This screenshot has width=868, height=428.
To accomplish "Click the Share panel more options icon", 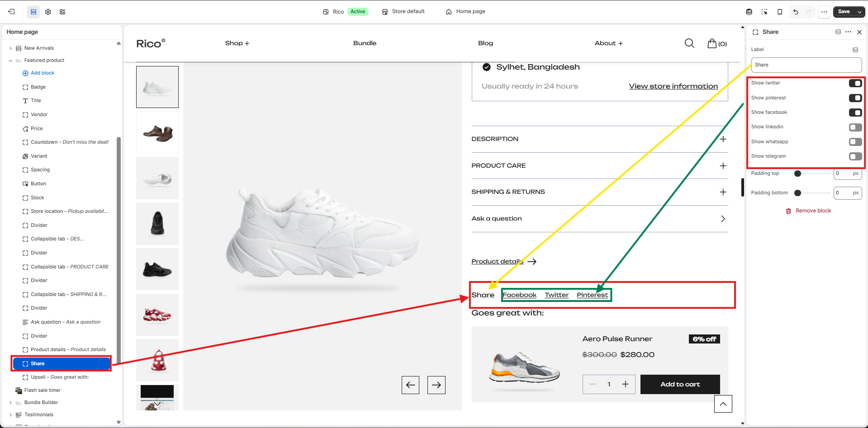I will 848,32.
